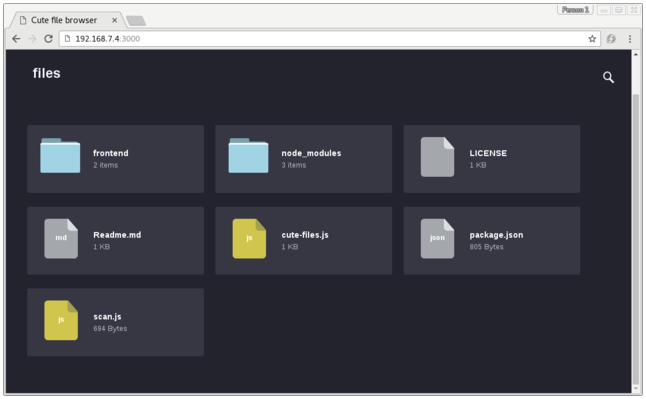Click the Readme.md file icon

point(61,239)
